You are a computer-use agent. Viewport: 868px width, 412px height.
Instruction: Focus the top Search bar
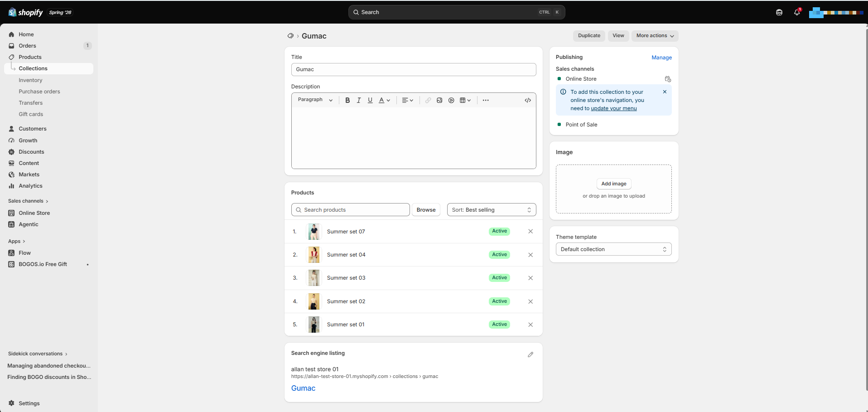(x=457, y=12)
